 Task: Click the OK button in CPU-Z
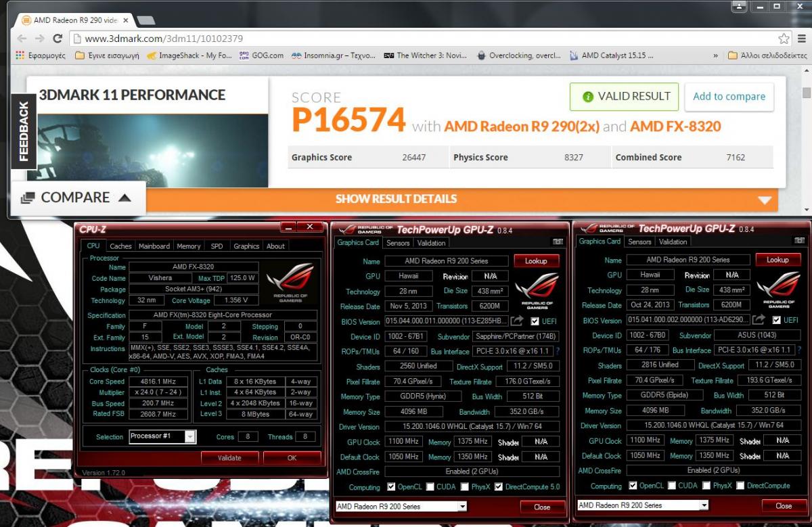[x=292, y=458]
